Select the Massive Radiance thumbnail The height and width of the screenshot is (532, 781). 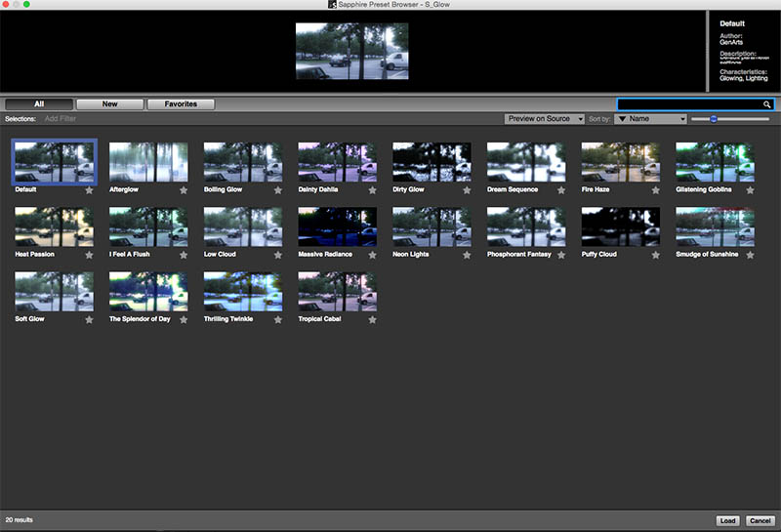tap(337, 226)
